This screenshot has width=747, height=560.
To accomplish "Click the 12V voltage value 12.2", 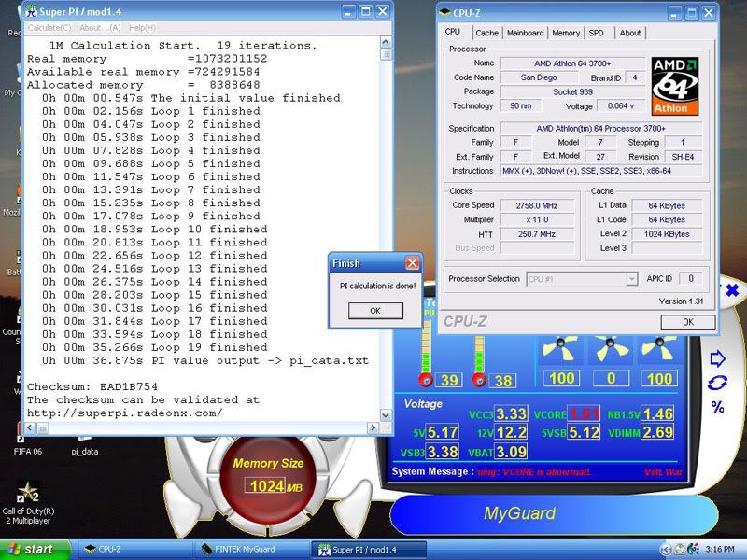I will pyautogui.click(x=511, y=432).
